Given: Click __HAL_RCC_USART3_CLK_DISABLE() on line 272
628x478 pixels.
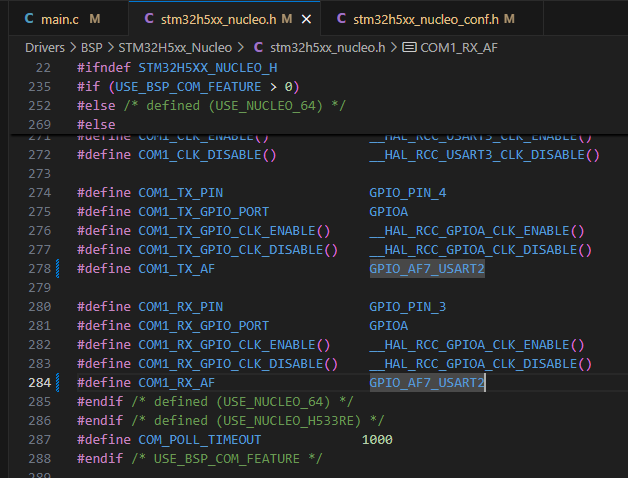Looking at the screenshot, I should click(484, 155).
